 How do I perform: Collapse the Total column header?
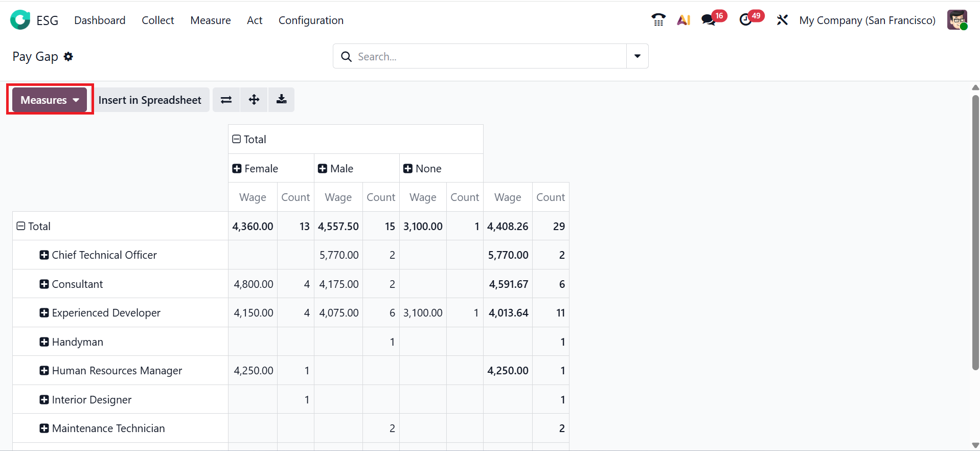point(237,139)
